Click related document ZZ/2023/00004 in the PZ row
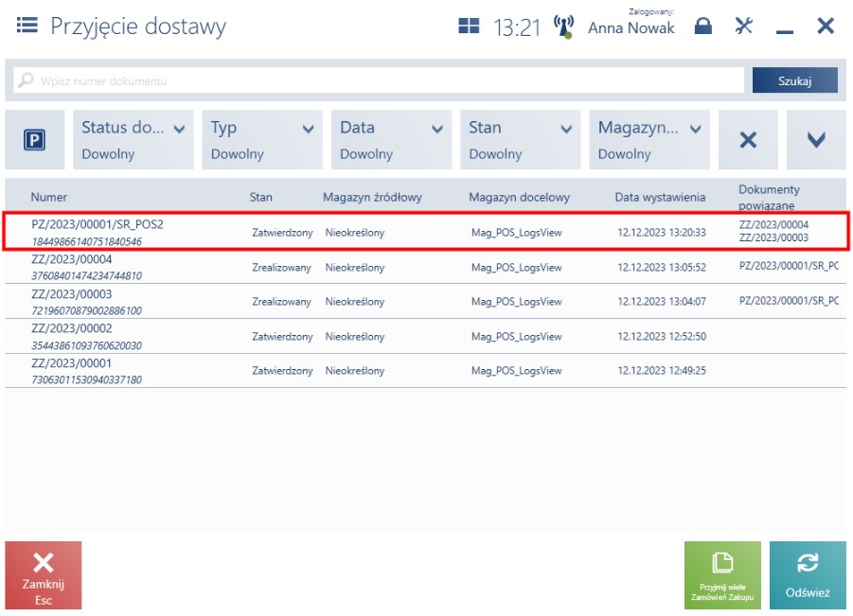 point(773,224)
